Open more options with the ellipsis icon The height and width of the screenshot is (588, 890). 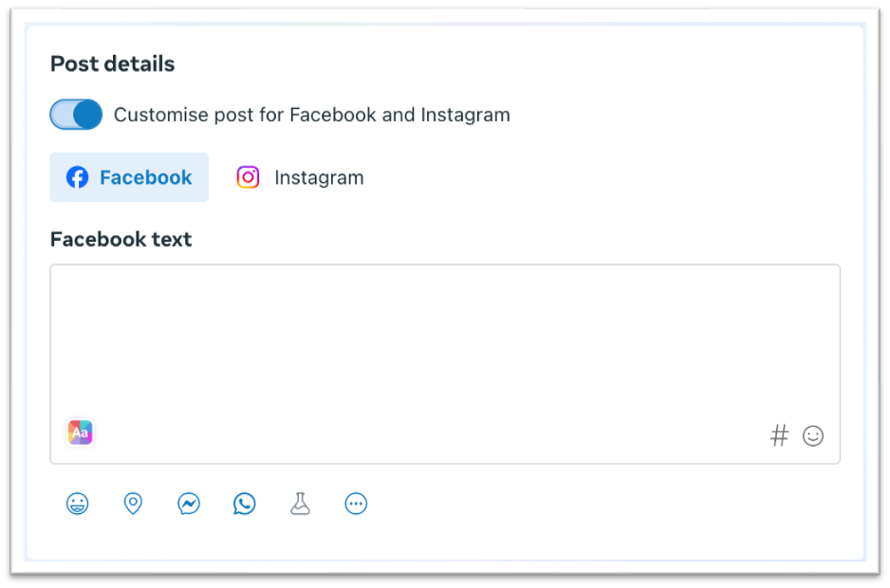[x=356, y=504]
